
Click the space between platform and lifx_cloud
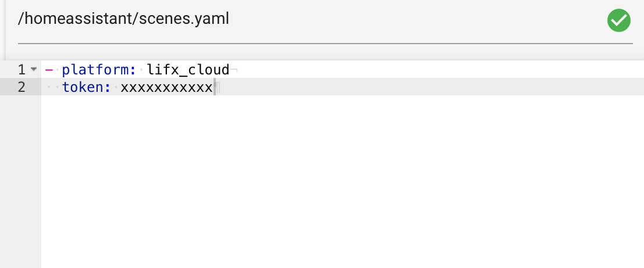tap(142, 70)
